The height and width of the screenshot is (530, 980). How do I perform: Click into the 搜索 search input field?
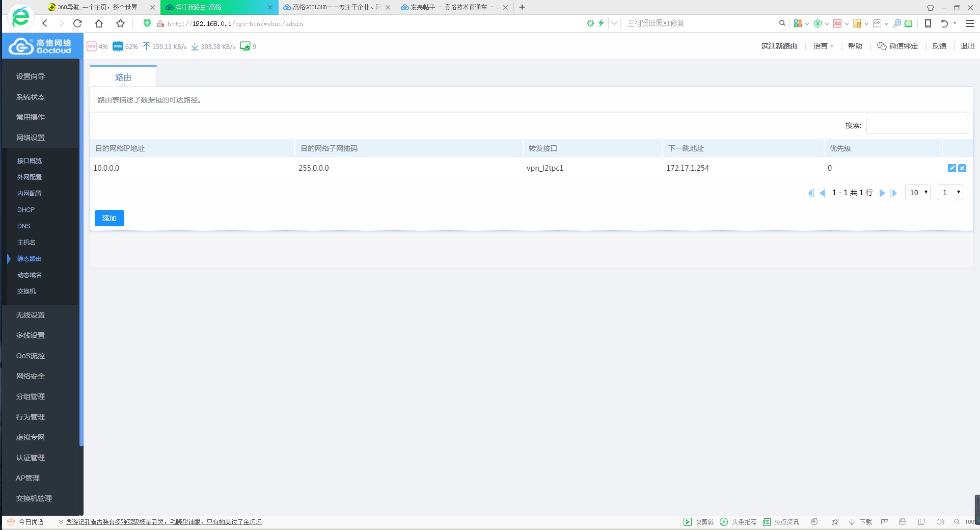click(x=917, y=126)
